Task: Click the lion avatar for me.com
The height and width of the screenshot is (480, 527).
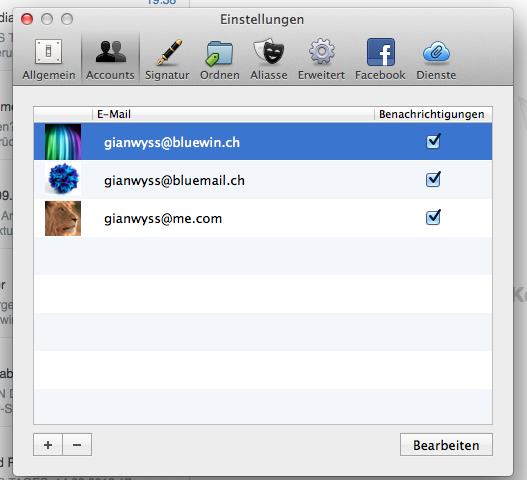Action: [63, 218]
